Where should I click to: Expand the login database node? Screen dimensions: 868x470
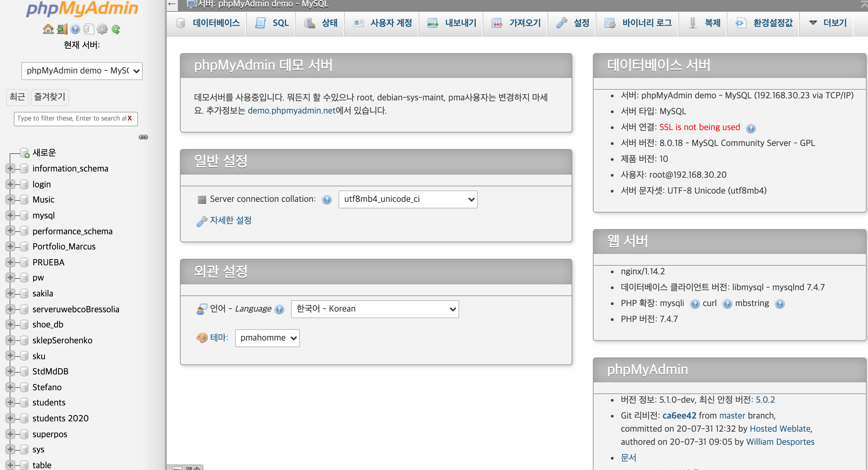click(x=10, y=185)
